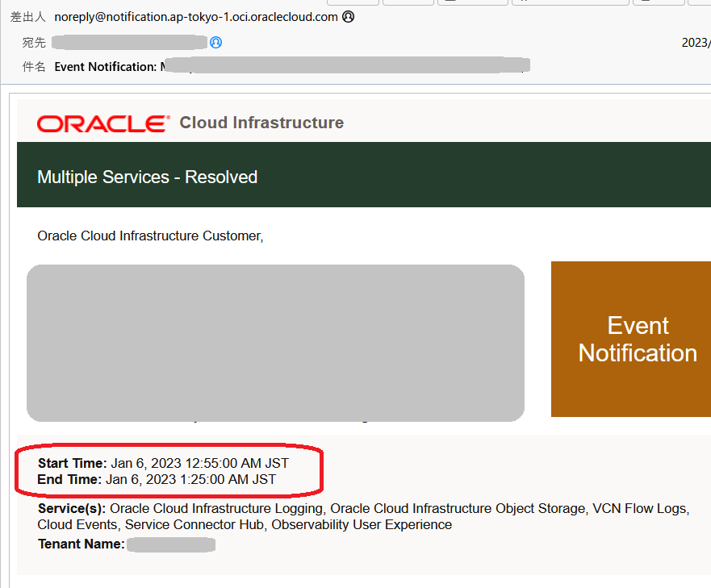The width and height of the screenshot is (711, 588).
Task: Click the blue presence icon beside the recipient
Action: point(215,42)
